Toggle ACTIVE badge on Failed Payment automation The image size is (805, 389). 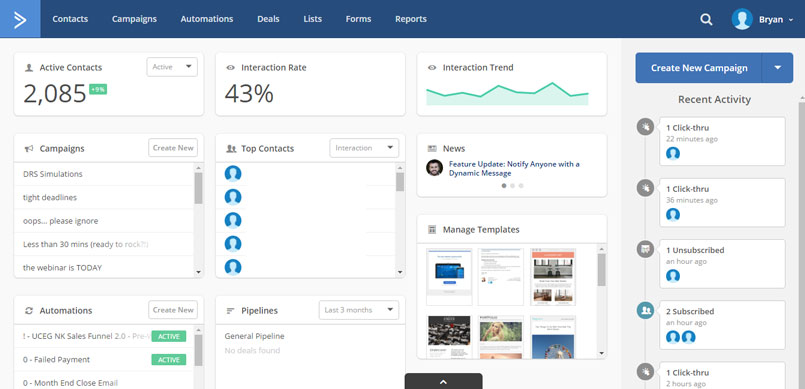point(168,360)
